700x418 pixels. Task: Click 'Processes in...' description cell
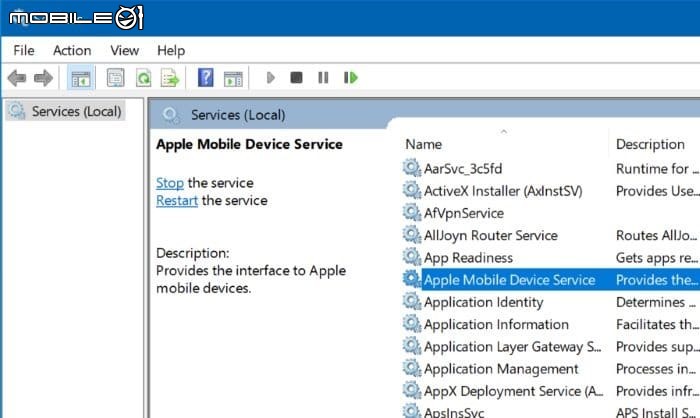pos(656,369)
